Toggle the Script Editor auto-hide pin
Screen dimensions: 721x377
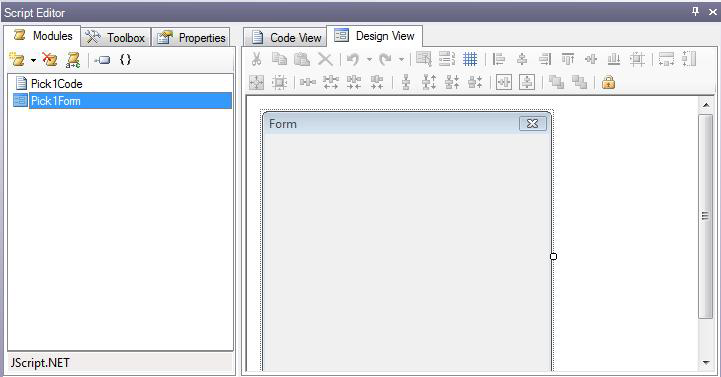click(695, 11)
